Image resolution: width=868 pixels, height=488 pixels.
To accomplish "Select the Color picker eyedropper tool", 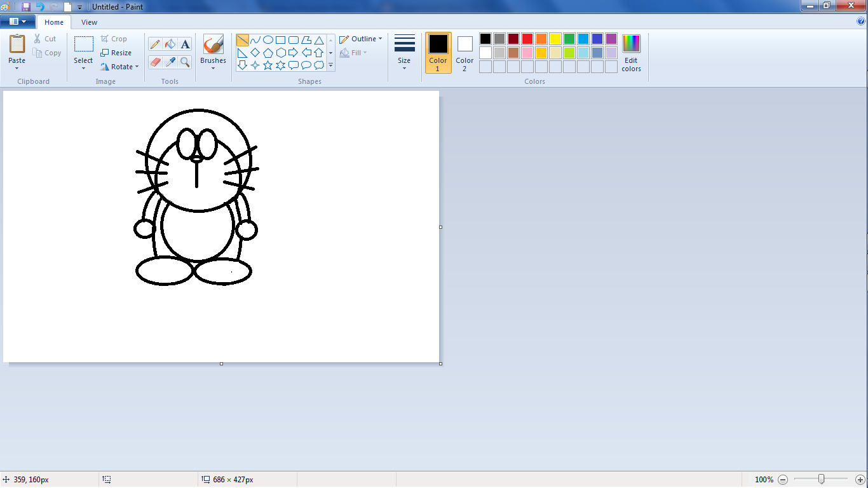I will 170,62.
